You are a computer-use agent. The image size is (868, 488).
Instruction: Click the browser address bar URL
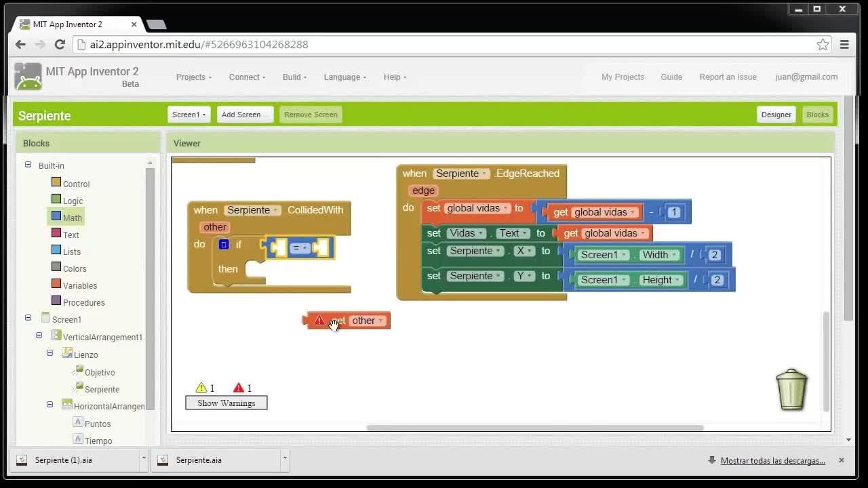(199, 45)
